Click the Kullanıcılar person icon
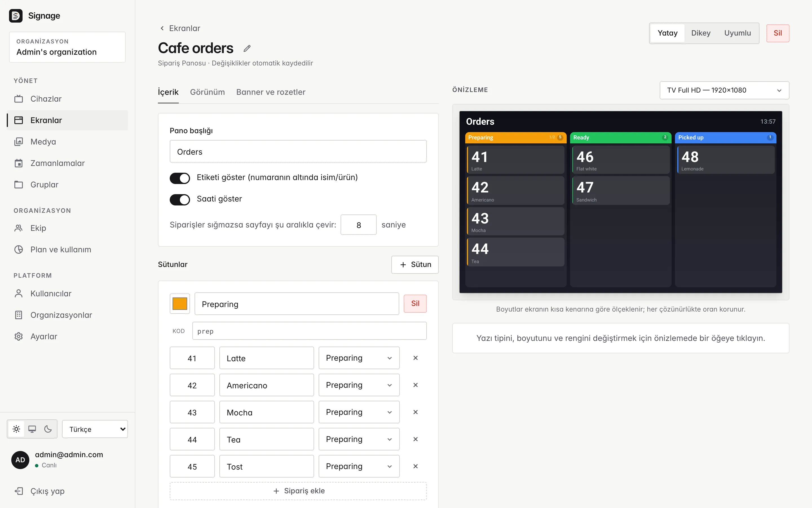 click(x=19, y=294)
